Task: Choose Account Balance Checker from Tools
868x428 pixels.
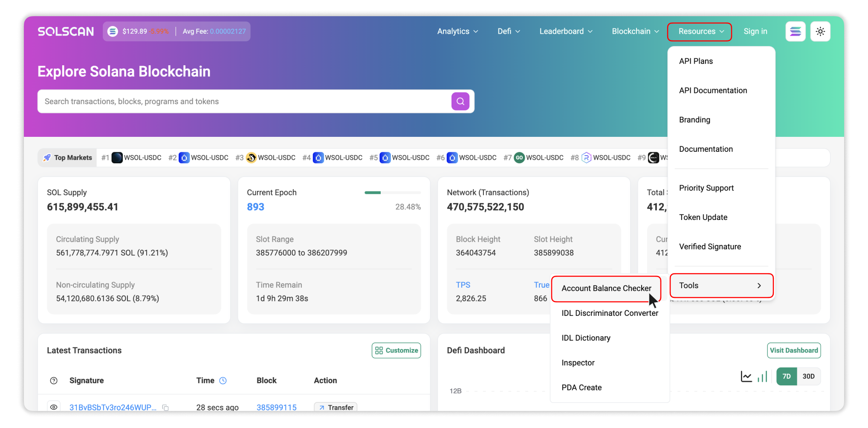Action: coord(606,289)
